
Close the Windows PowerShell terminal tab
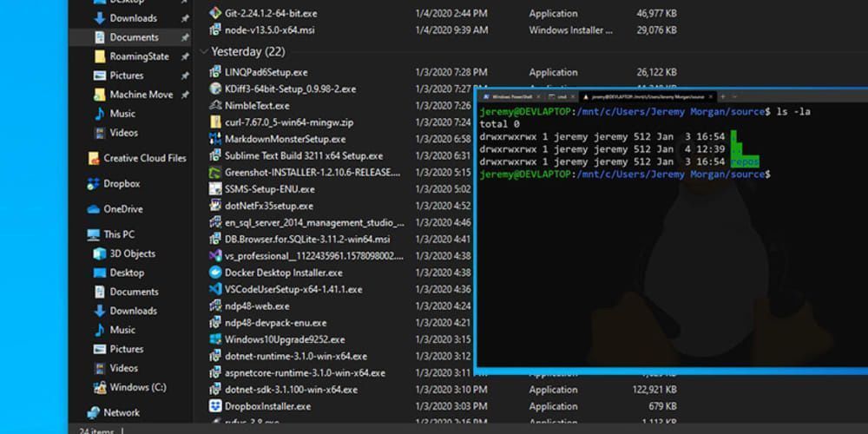[x=538, y=97]
